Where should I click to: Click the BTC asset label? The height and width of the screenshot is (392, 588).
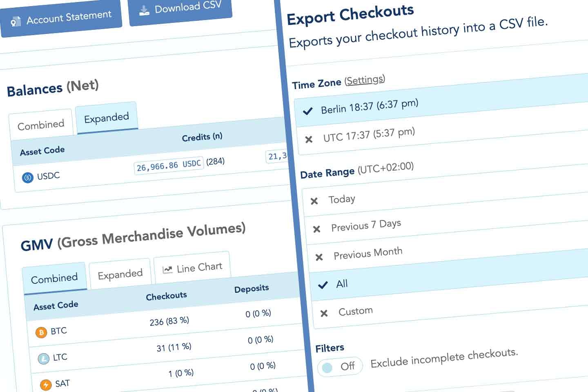click(x=58, y=331)
